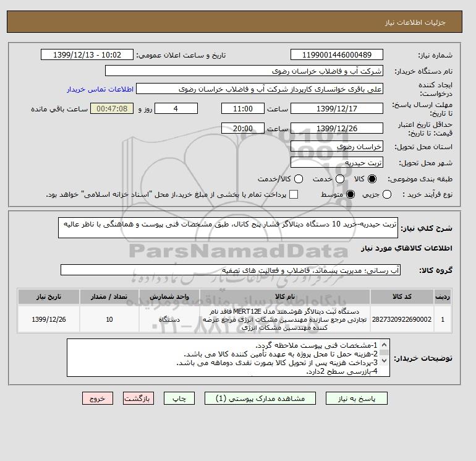This screenshot has height=461, width=476.
Task: Click the general need description text box
Action: pyautogui.click(x=228, y=228)
